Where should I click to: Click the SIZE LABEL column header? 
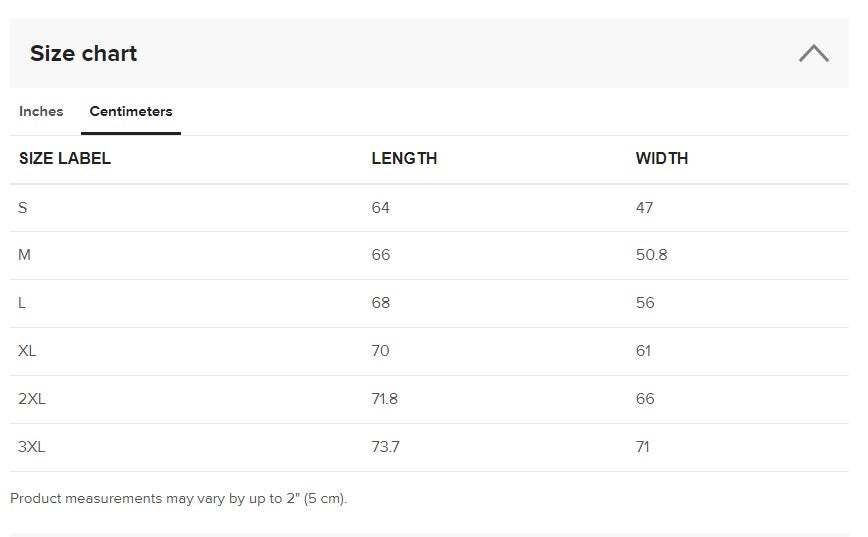tap(65, 158)
